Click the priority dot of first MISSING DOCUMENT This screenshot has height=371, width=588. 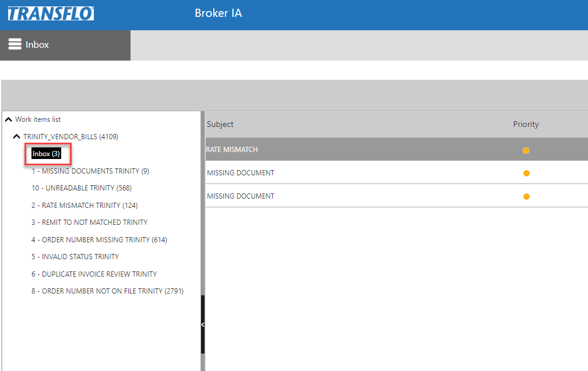coord(526,173)
